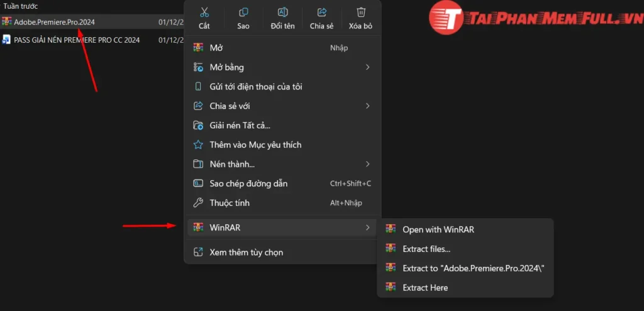Click the Sao copy icon
The width and height of the screenshot is (644, 311).
coord(243,11)
